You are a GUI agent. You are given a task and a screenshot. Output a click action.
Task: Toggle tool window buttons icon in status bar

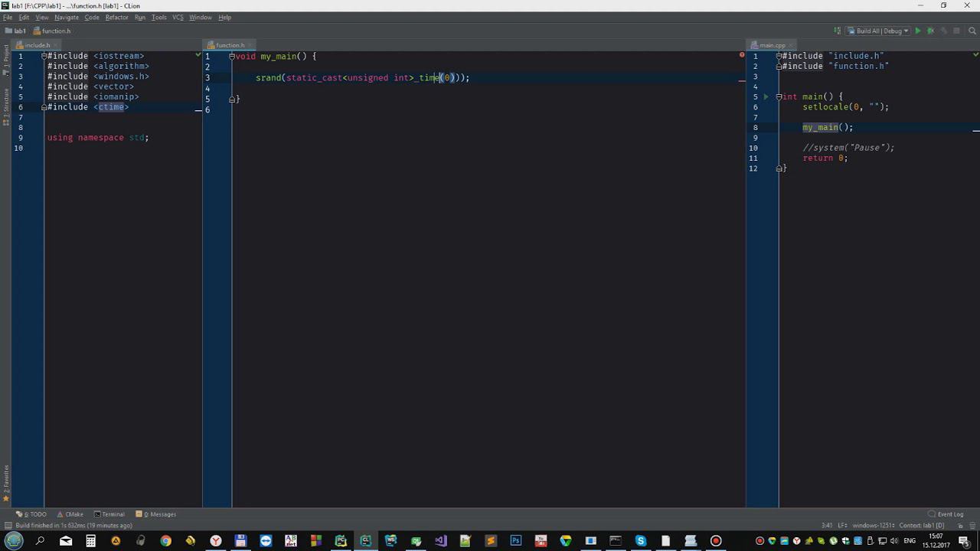coord(7,526)
